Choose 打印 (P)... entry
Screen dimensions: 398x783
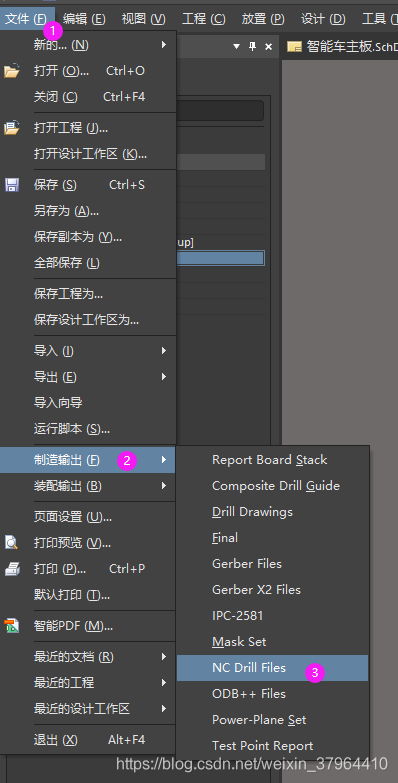pos(88,568)
